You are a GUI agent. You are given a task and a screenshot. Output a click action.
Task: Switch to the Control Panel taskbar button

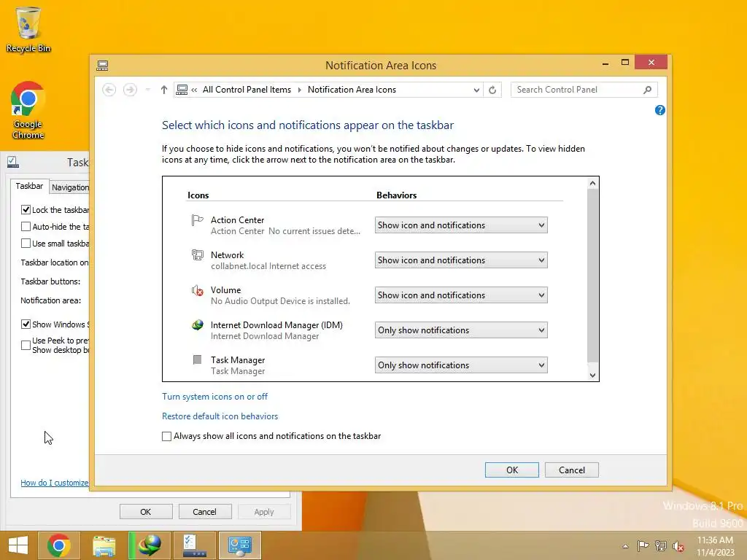click(x=239, y=545)
